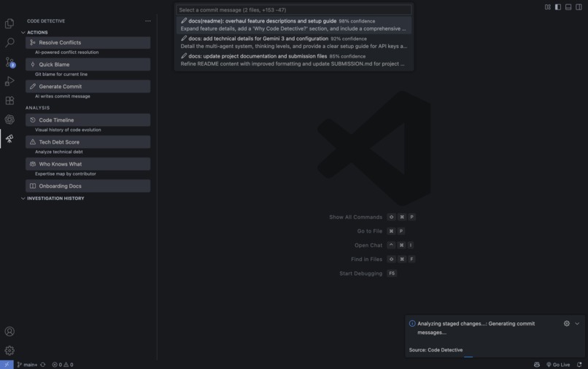Open the Search view in activity bar
Image resolution: width=588 pixels, height=369 pixels.
tap(9, 42)
